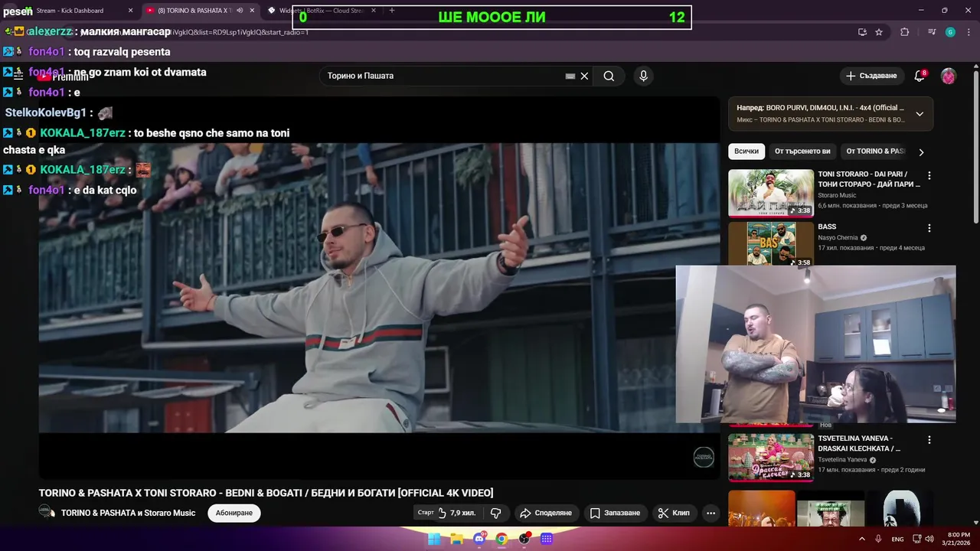Viewport: 980px width, 551px height.
Task: Close the TORINO & PASHATA YouTube tab
Action: (x=252, y=11)
